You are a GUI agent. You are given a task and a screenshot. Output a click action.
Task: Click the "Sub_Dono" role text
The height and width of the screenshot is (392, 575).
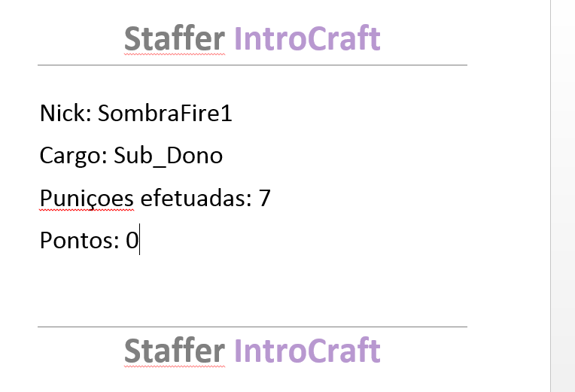(x=169, y=156)
